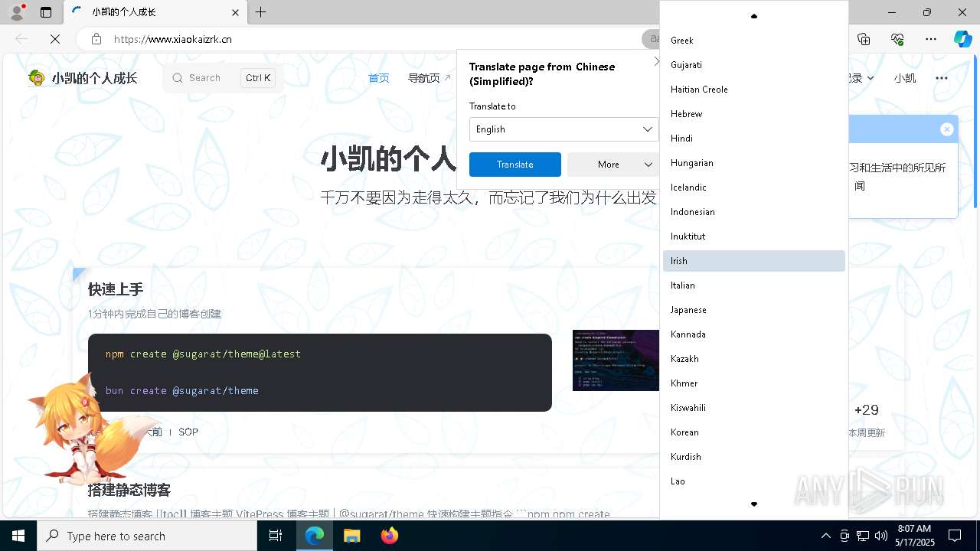This screenshot has height=551, width=980.
Task: Open the three-dots menu on site navbar
Action: [x=942, y=78]
